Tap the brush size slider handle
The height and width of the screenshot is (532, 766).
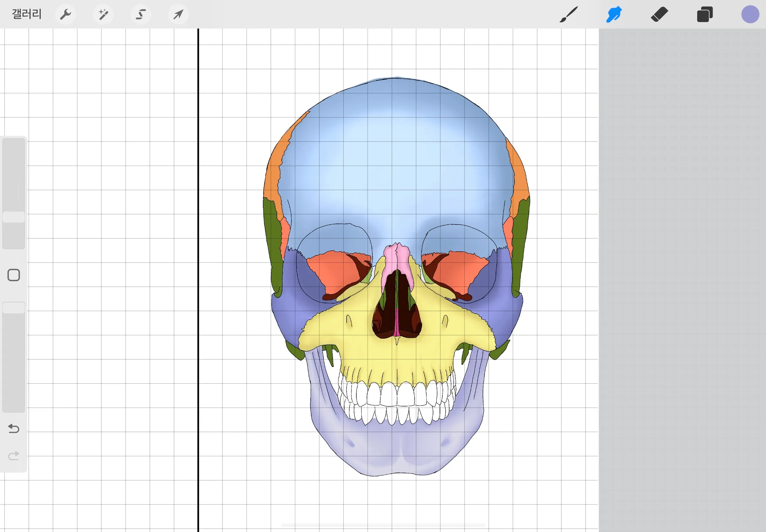coord(14,217)
